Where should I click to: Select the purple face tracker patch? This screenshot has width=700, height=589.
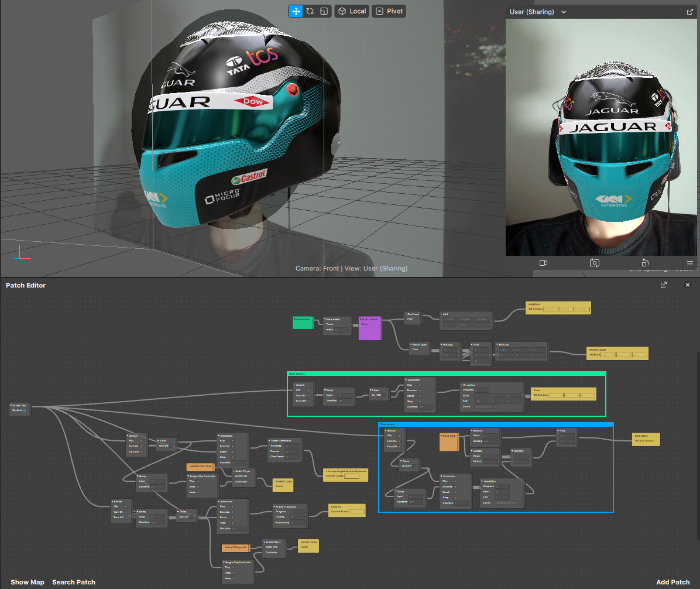click(370, 328)
